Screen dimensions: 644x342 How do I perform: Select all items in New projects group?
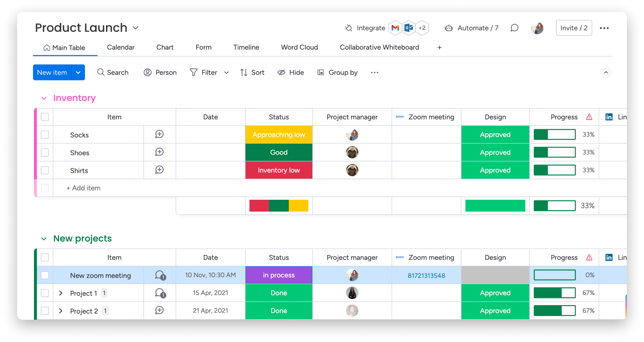(x=45, y=257)
